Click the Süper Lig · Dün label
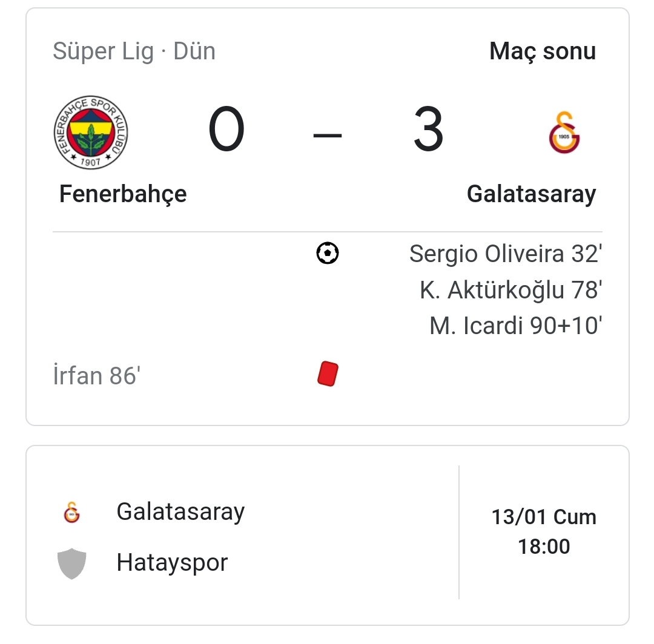This screenshot has height=644, width=654. pos(134,51)
